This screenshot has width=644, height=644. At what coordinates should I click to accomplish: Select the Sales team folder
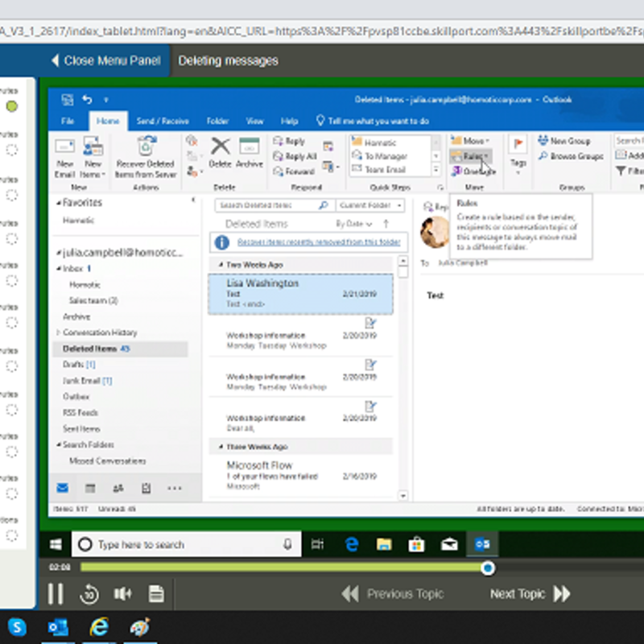93,300
